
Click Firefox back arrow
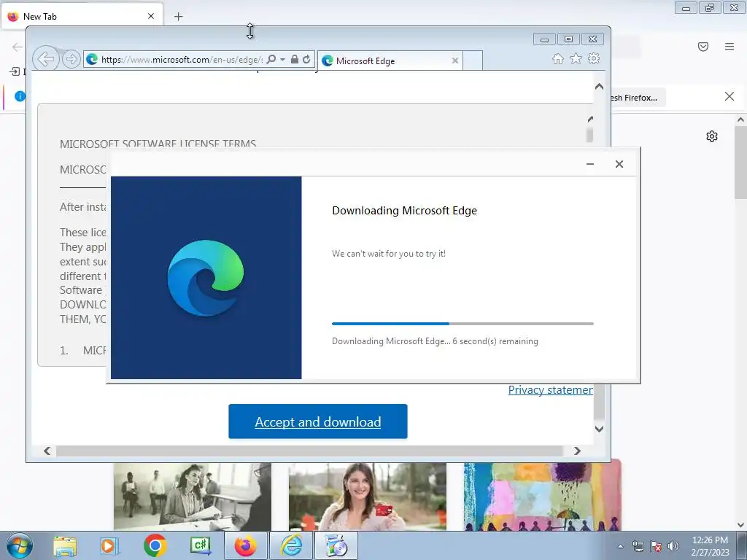[x=18, y=47]
